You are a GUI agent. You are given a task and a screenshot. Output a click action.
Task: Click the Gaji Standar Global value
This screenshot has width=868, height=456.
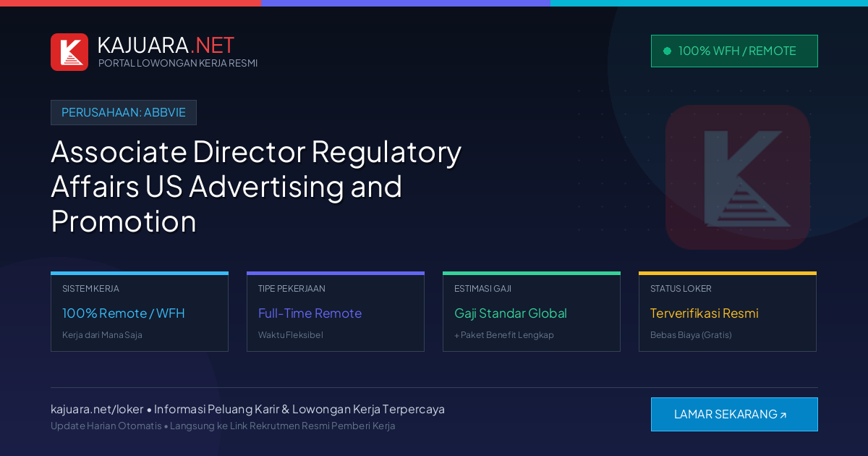click(511, 313)
